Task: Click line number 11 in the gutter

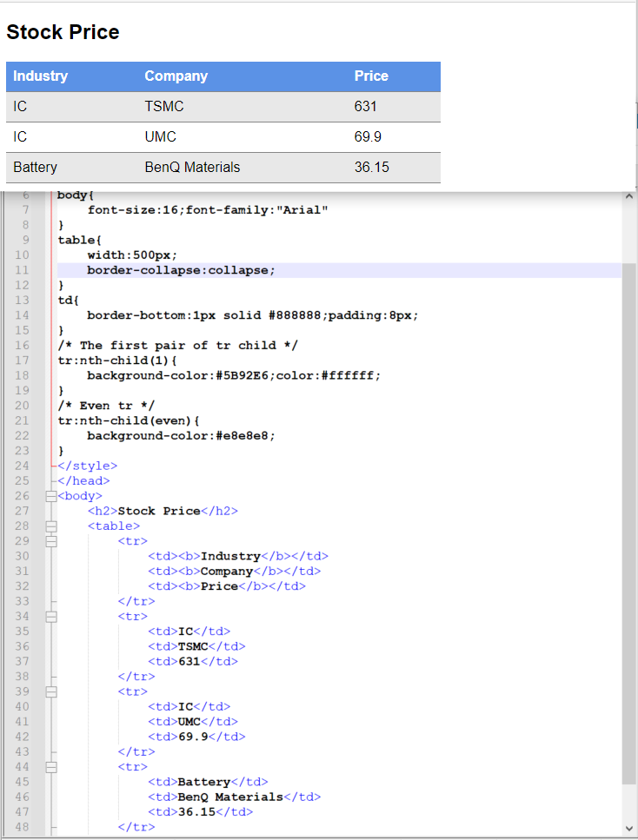Action: point(22,270)
